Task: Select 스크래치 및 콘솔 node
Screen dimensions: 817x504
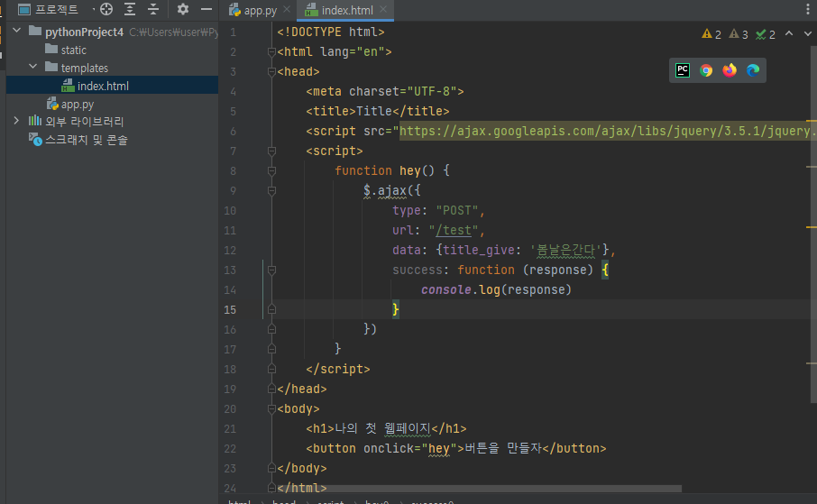Action: 78,140
